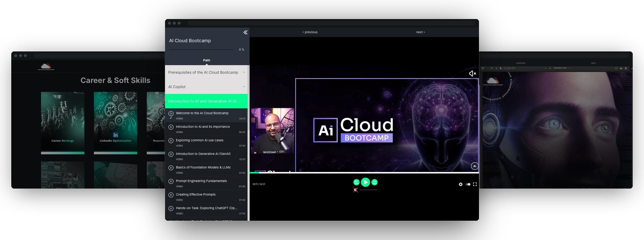644x240 pixels.
Task: Open PDF search magnifier in right window
Action: point(492,68)
